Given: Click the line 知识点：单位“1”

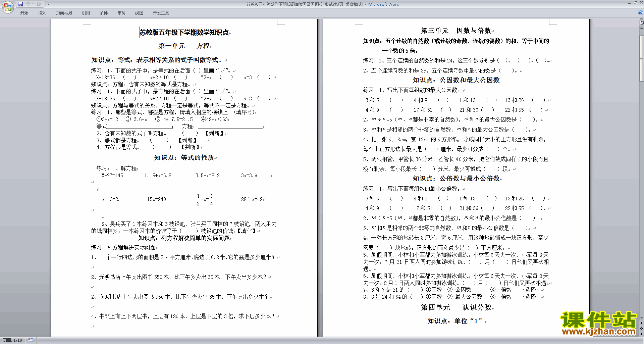Looking at the screenshot, I should point(455,321).
